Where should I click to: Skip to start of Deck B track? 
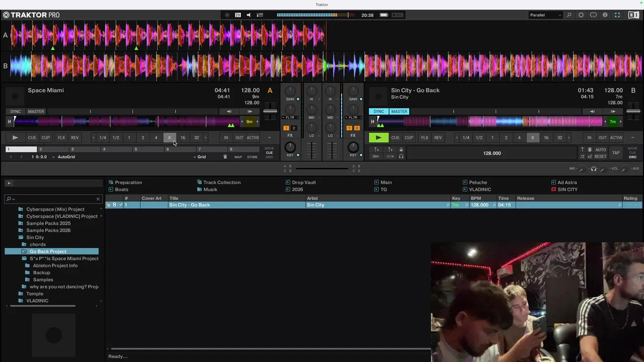372,122
